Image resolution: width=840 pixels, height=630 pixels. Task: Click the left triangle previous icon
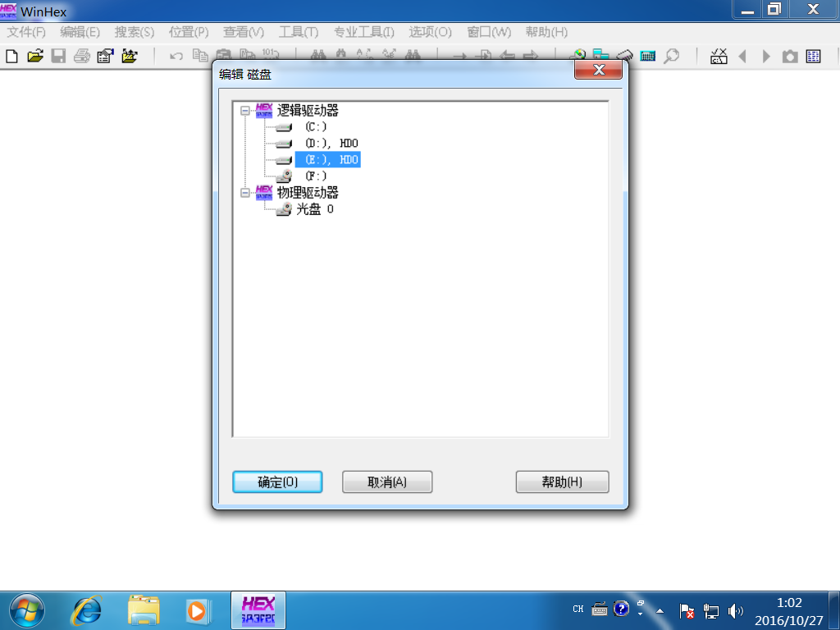(x=742, y=57)
